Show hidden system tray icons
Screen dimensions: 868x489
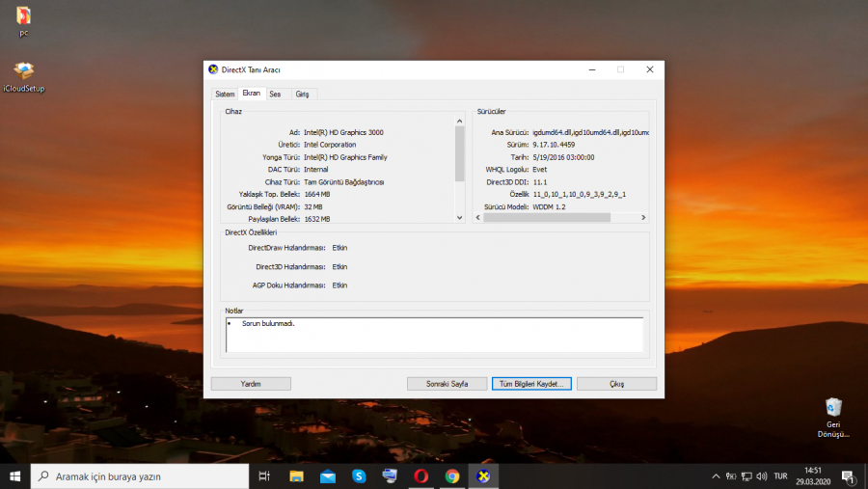(x=716, y=475)
